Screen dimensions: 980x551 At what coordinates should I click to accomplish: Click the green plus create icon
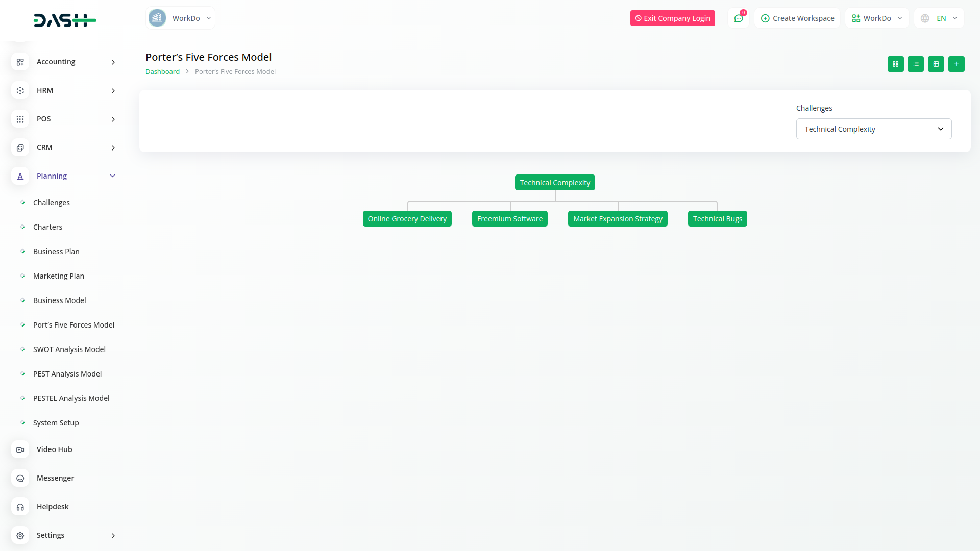click(957, 64)
